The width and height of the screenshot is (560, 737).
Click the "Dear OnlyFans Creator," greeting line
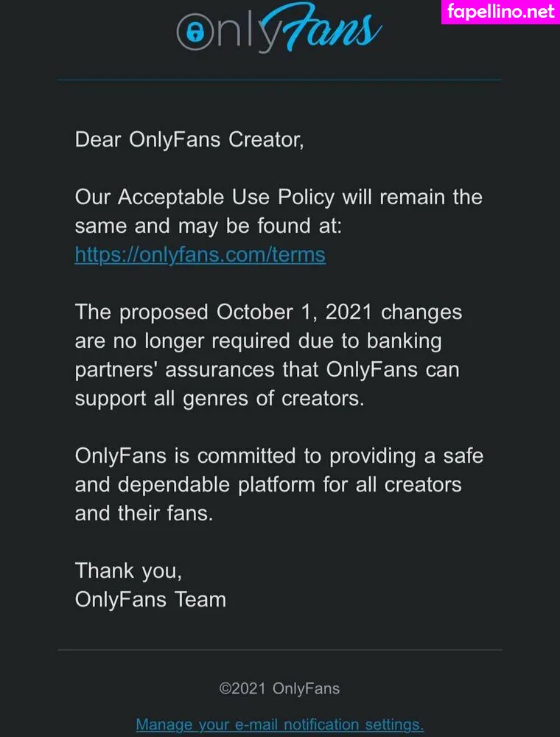(x=189, y=139)
